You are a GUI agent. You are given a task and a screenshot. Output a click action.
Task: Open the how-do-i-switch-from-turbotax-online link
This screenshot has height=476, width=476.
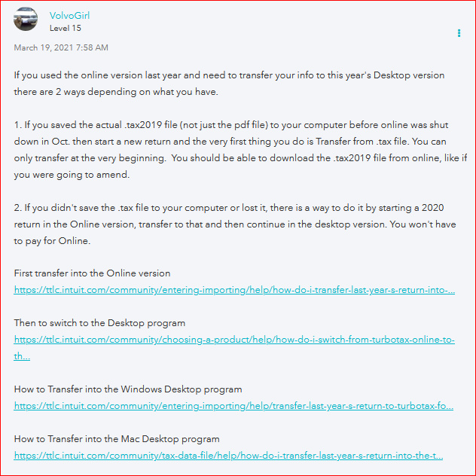pos(234,340)
